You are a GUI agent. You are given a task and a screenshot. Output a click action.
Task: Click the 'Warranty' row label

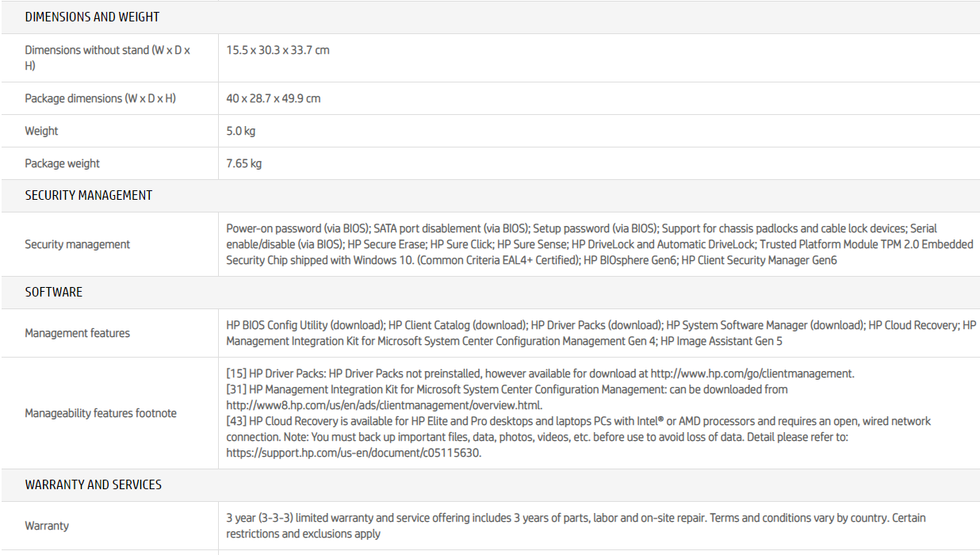pos(47,526)
